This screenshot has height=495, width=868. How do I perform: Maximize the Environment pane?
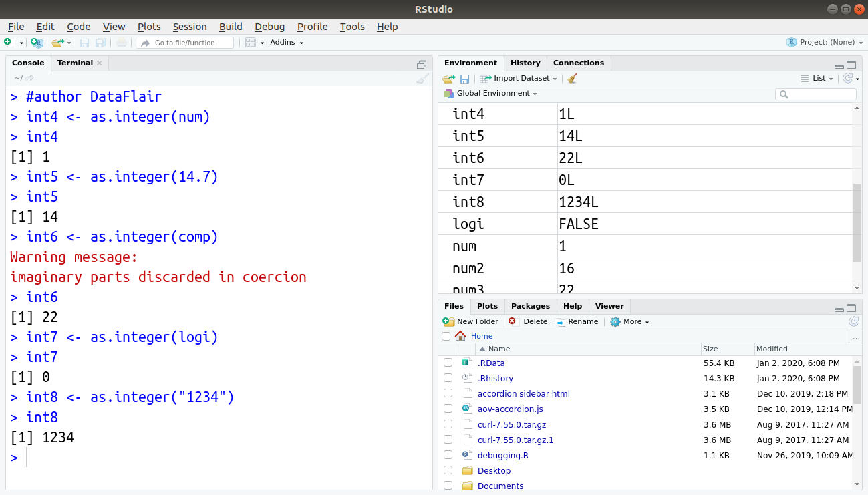851,65
